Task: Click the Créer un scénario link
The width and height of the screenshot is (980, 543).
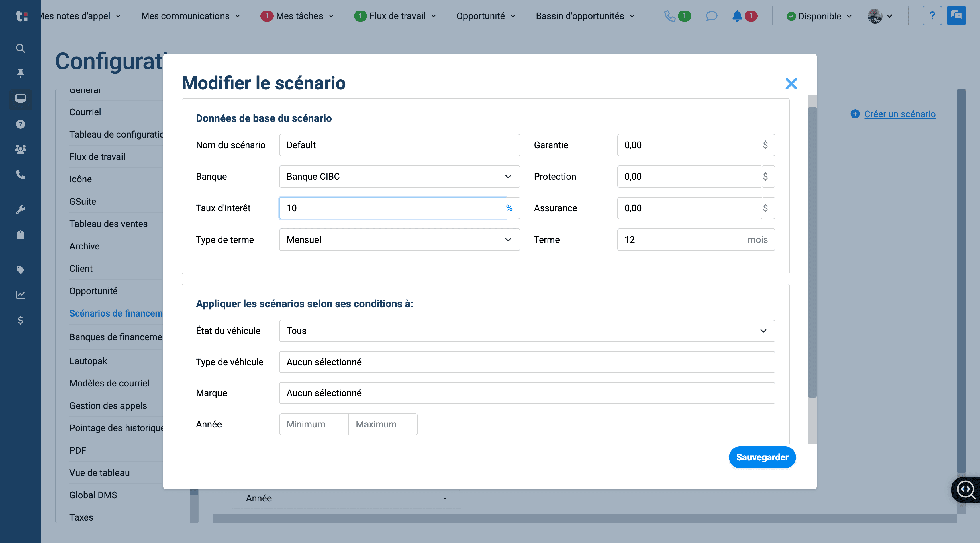Action: click(899, 114)
